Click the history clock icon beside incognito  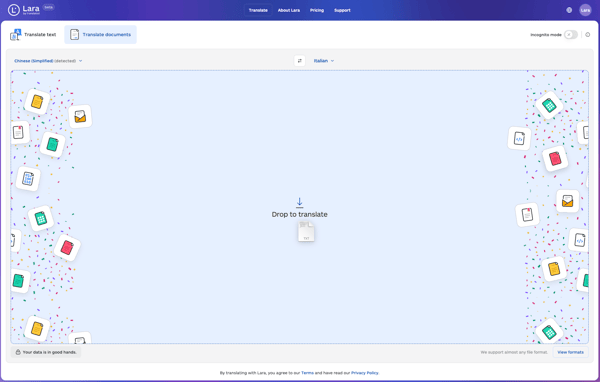(588, 34)
